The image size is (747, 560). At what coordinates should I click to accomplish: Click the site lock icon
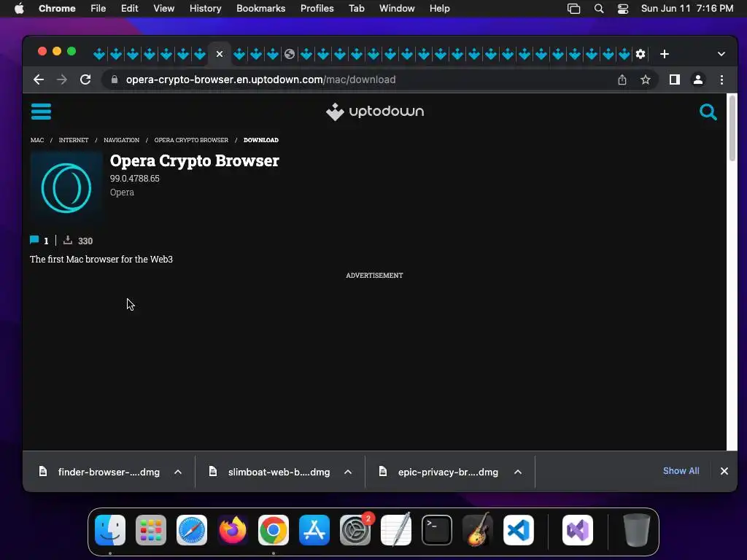click(x=115, y=79)
